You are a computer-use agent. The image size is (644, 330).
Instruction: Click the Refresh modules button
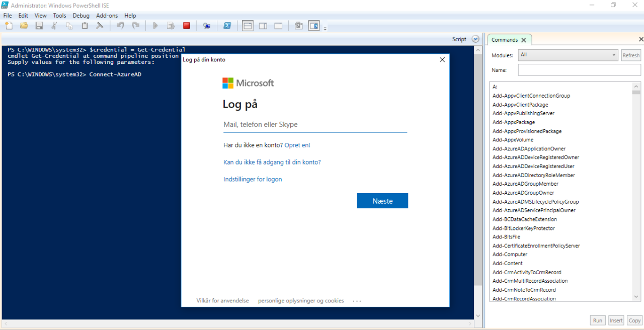631,55
